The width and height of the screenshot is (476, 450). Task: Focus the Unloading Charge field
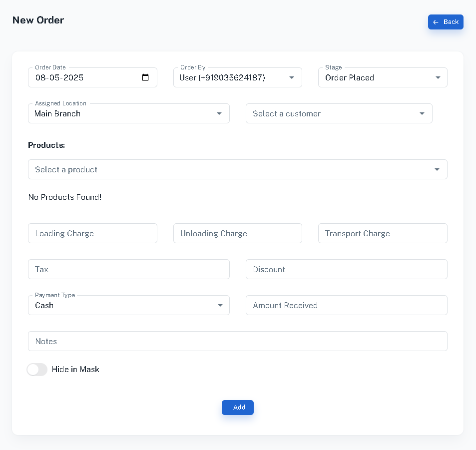[237, 233]
